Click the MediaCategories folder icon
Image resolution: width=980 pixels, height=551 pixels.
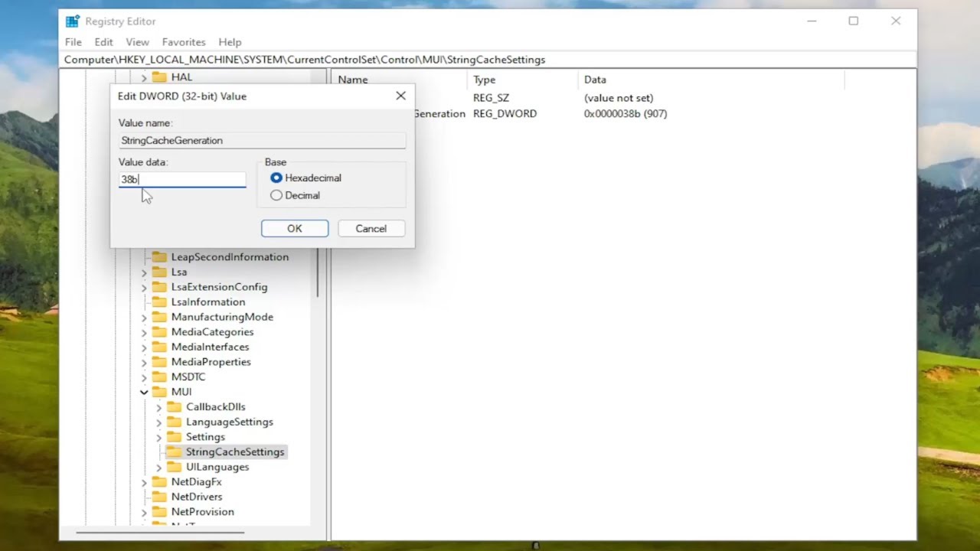pos(159,331)
